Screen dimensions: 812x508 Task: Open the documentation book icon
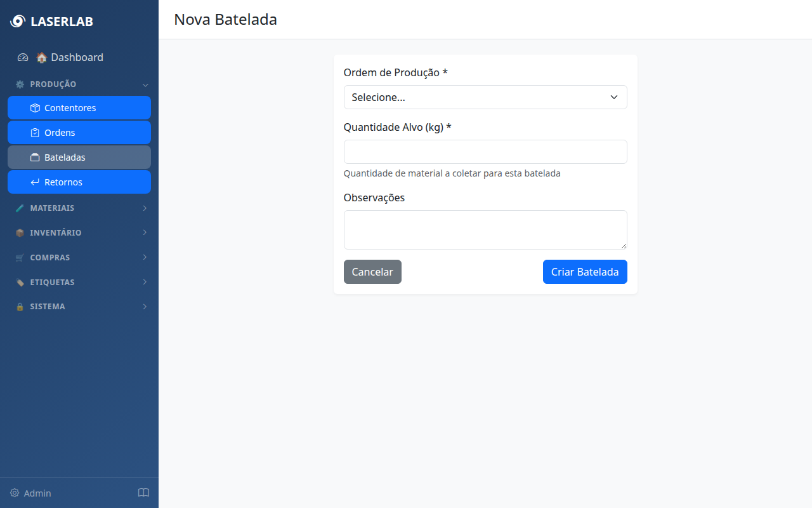point(143,493)
